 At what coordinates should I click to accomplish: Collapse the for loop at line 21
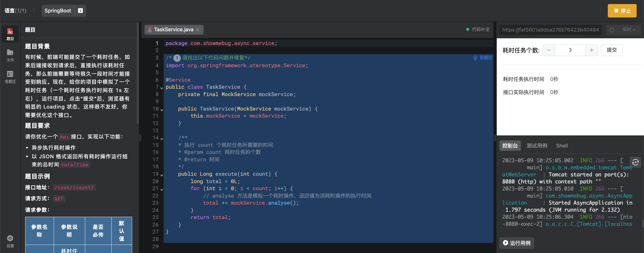pos(162,189)
